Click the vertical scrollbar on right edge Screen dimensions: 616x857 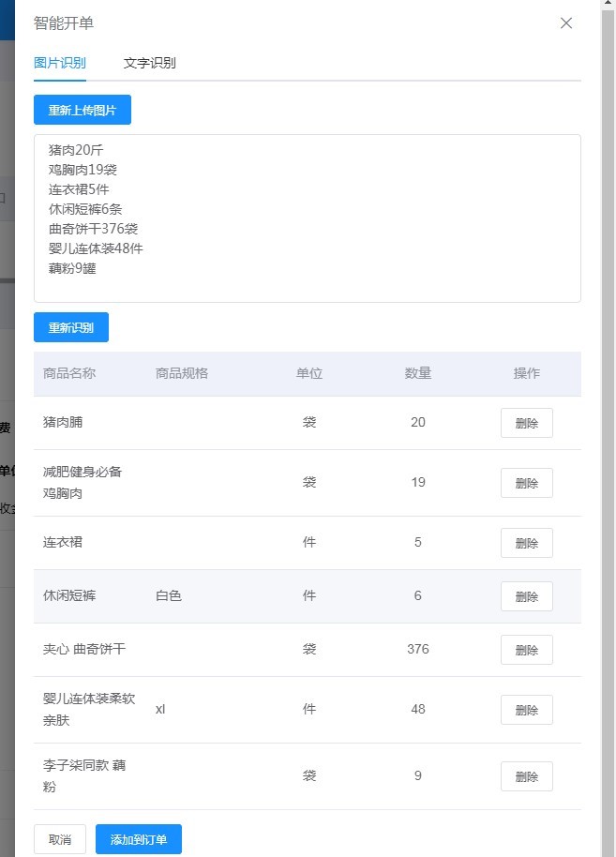(608, 422)
